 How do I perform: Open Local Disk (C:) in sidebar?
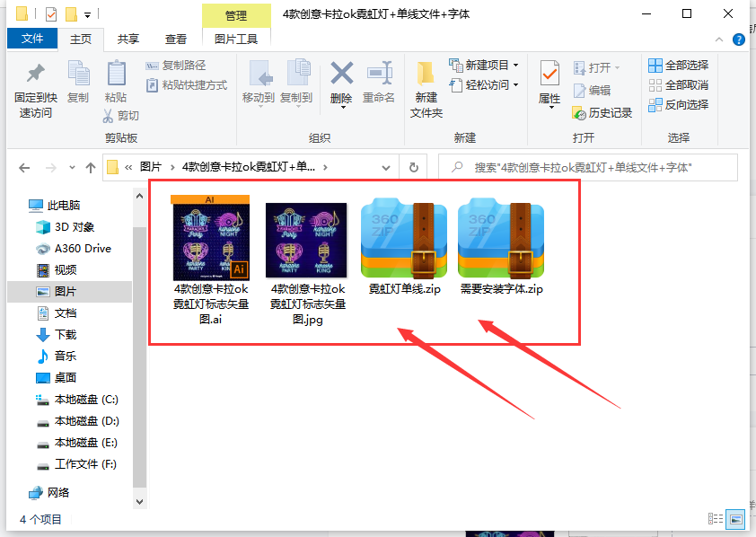[77, 399]
